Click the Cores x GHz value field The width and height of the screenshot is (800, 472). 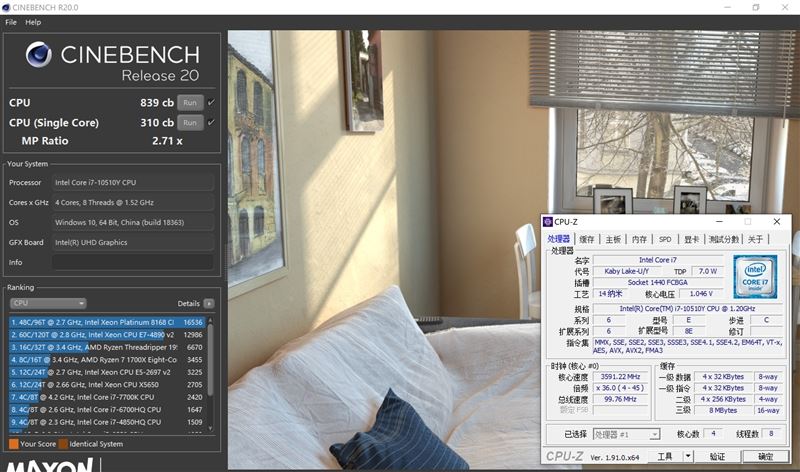tap(133, 203)
